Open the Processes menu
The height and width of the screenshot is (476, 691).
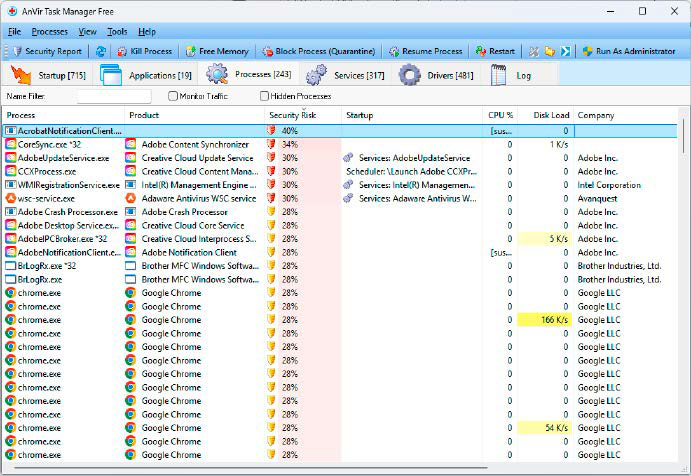pos(50,32)
